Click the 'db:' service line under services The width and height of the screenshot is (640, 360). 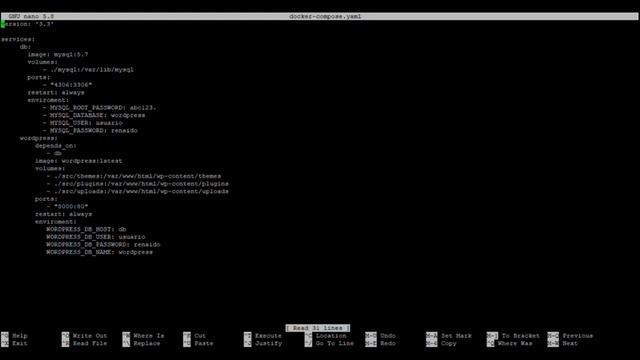(25, 47)
